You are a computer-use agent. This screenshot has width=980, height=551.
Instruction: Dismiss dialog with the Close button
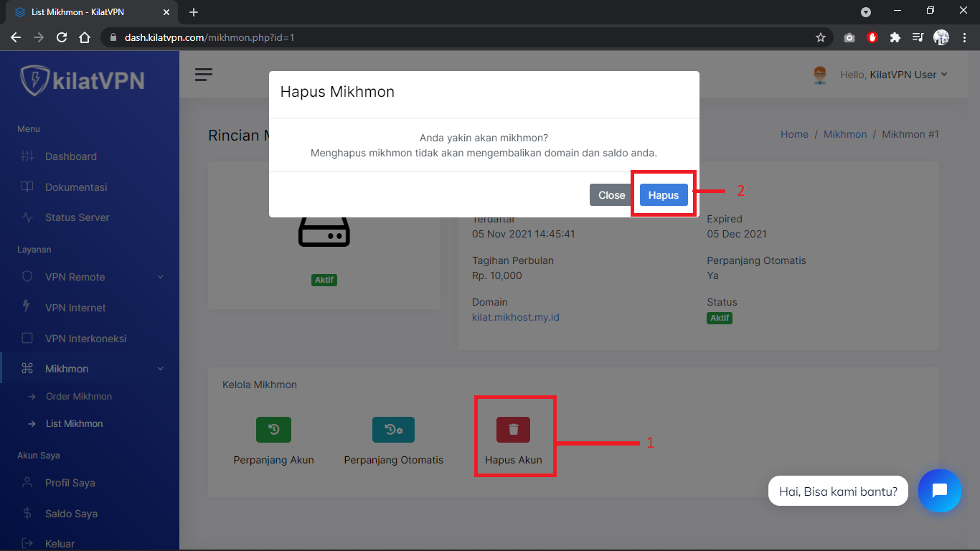pos(612,195)
